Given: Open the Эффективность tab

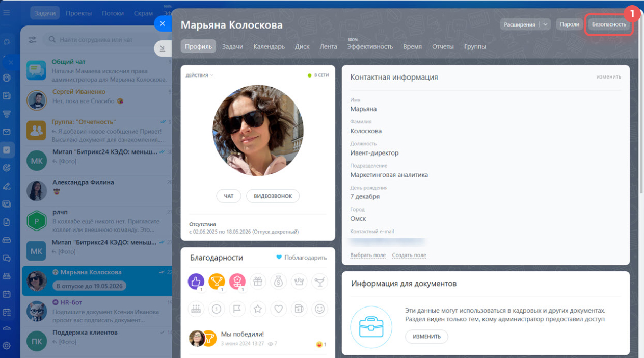Looking at the screenshot, I should (x=370, y=46).
